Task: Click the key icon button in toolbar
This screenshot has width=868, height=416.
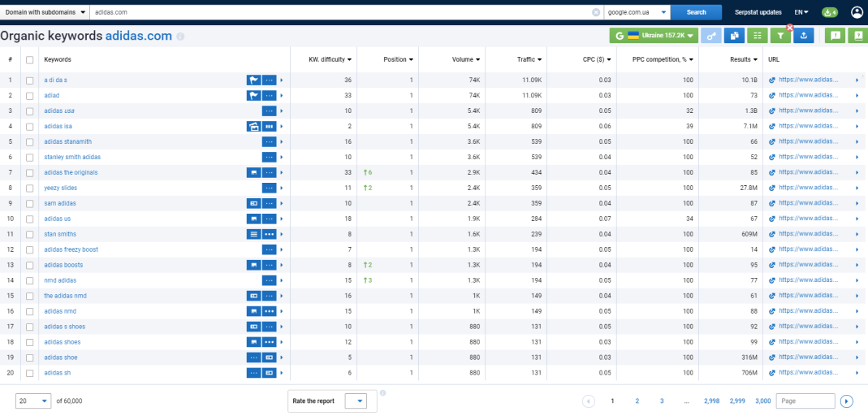Action: [710, 36]
